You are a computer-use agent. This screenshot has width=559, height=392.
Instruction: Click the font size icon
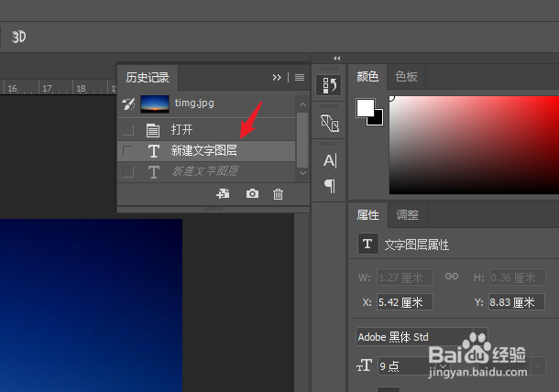pyautogui.click(x=365, y=365)
